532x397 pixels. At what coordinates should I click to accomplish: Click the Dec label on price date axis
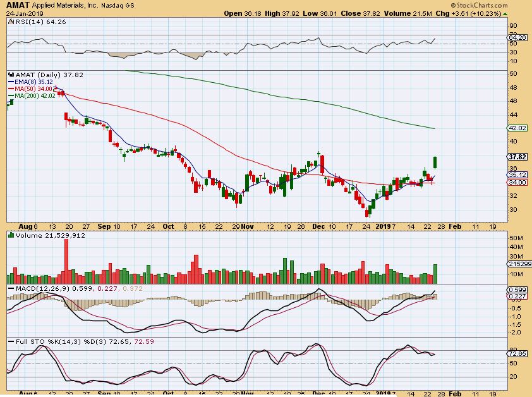tap(318, 226)
